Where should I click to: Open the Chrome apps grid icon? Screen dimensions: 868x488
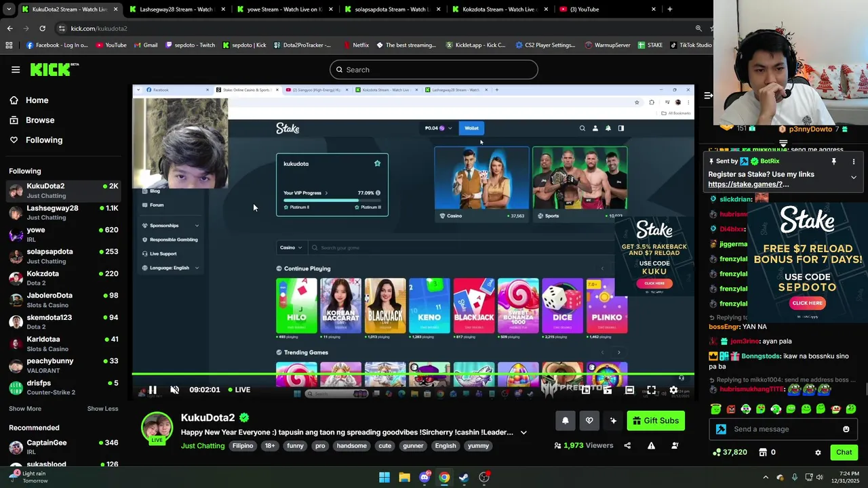click(x=9, y=45)
